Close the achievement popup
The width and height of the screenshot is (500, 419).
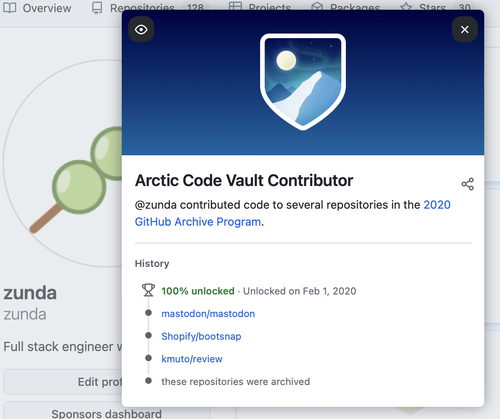[465, 30]
